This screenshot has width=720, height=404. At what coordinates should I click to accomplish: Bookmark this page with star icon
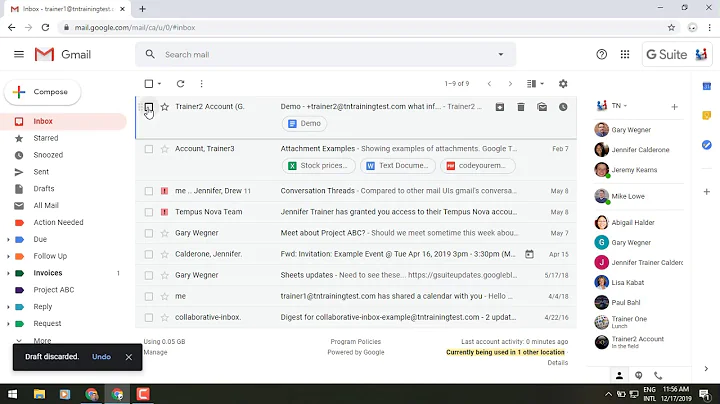point(671,28)
